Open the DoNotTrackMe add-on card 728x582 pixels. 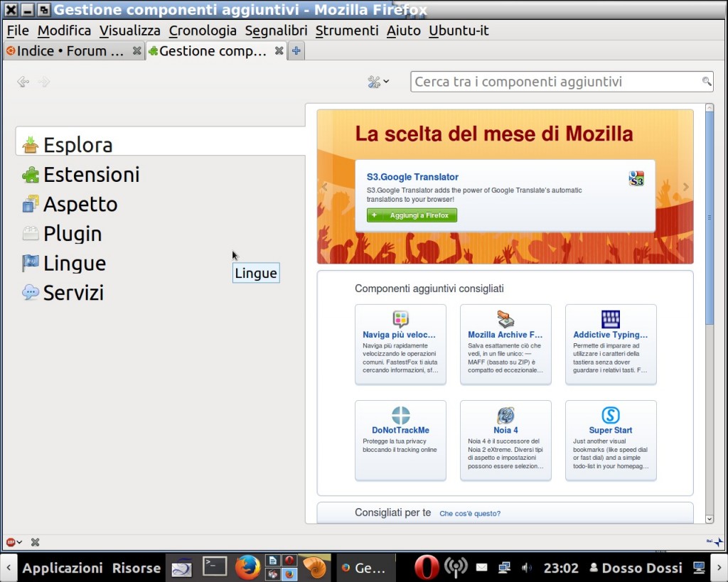[x=400, y=441]
